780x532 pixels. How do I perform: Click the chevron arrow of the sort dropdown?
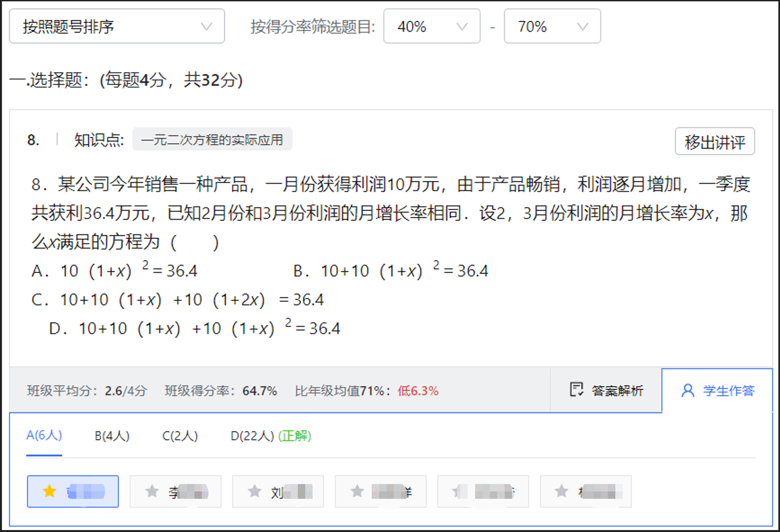[206, 26]
